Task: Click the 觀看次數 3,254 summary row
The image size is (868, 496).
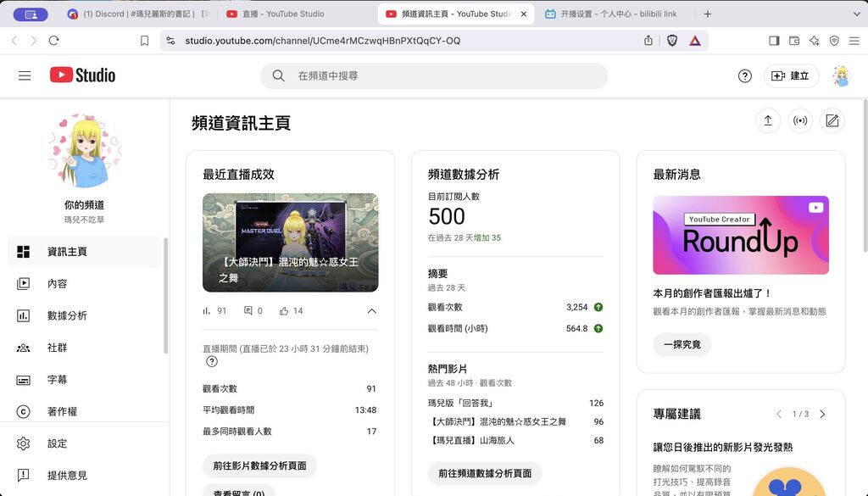Action: (x=515, y=307)
